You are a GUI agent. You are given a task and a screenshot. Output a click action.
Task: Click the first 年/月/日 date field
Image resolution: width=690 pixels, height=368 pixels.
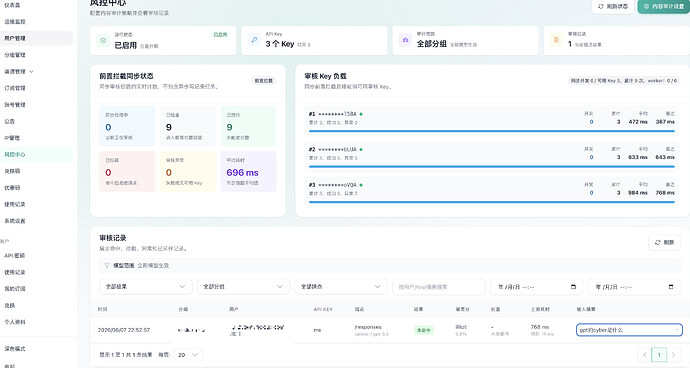point(536,287)
